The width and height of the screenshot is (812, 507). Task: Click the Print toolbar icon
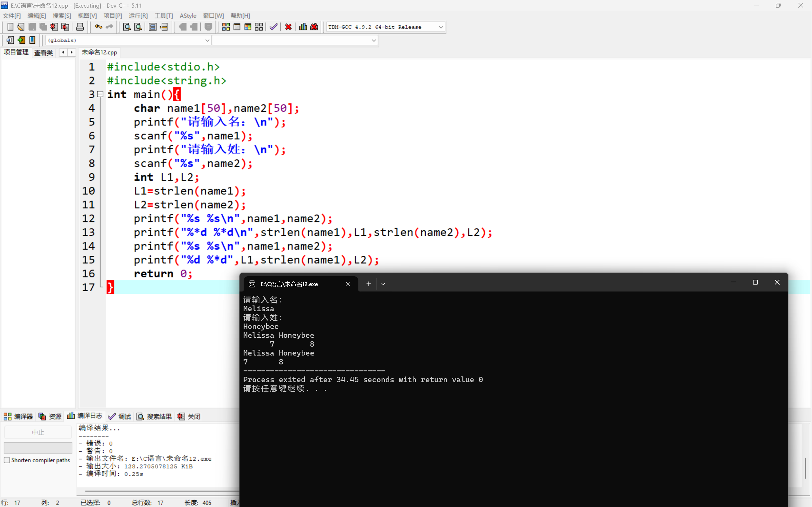pos(80,27)
